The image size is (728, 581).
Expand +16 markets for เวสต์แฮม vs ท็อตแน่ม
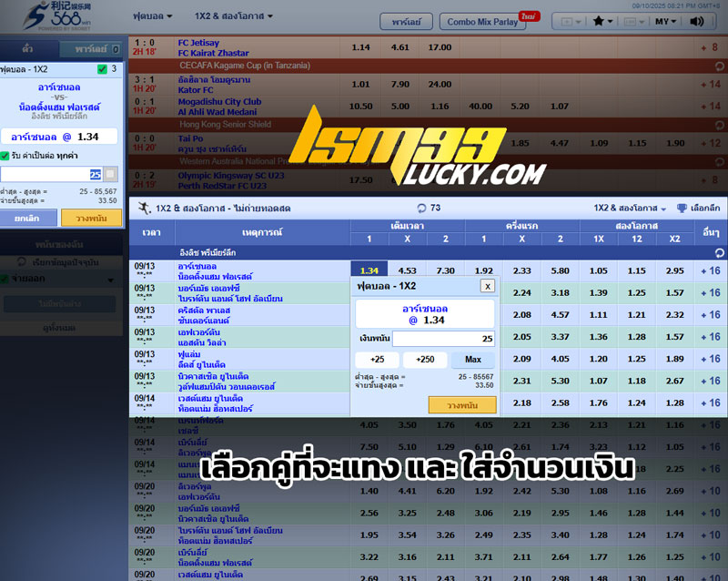(x=711, y=403)
